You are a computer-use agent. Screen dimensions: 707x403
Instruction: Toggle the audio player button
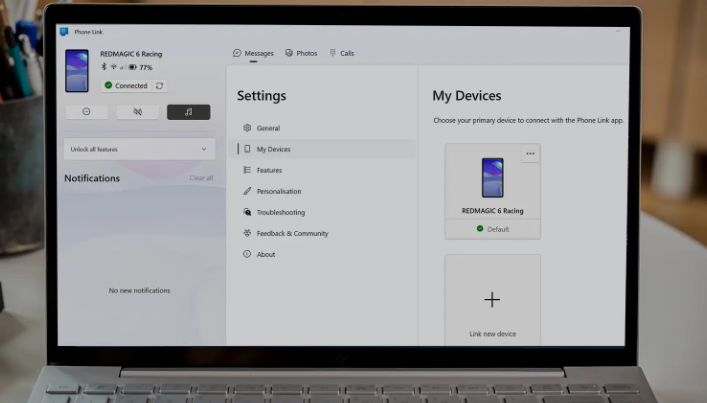(x=188, y=112)
